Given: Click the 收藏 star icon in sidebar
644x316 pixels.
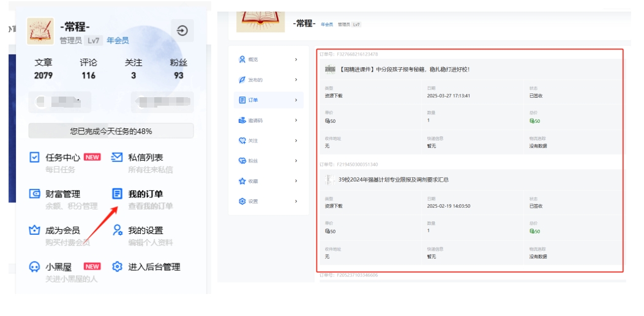Looking at the screenshot, I should coord(242,181).
